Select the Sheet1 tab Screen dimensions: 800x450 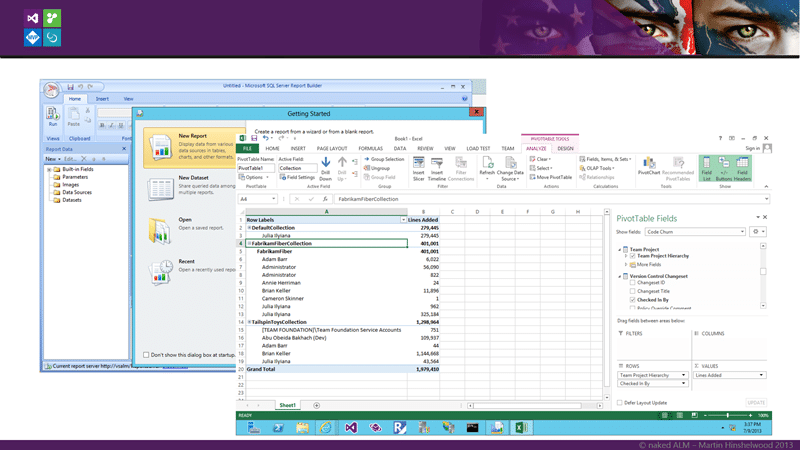(287, 405)
